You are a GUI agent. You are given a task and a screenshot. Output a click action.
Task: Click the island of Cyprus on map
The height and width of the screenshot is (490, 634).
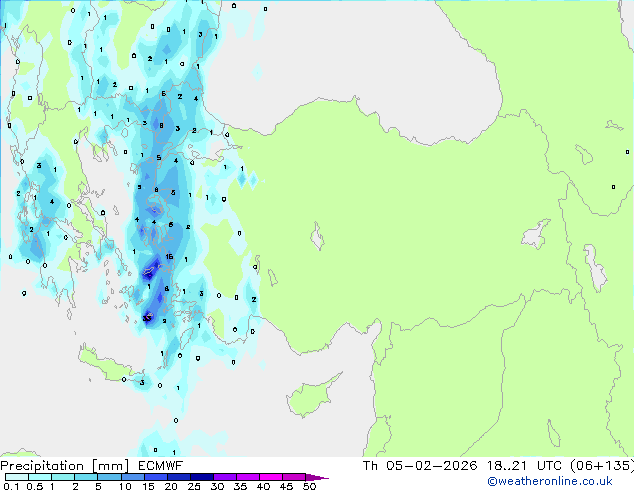pos(311,397)
